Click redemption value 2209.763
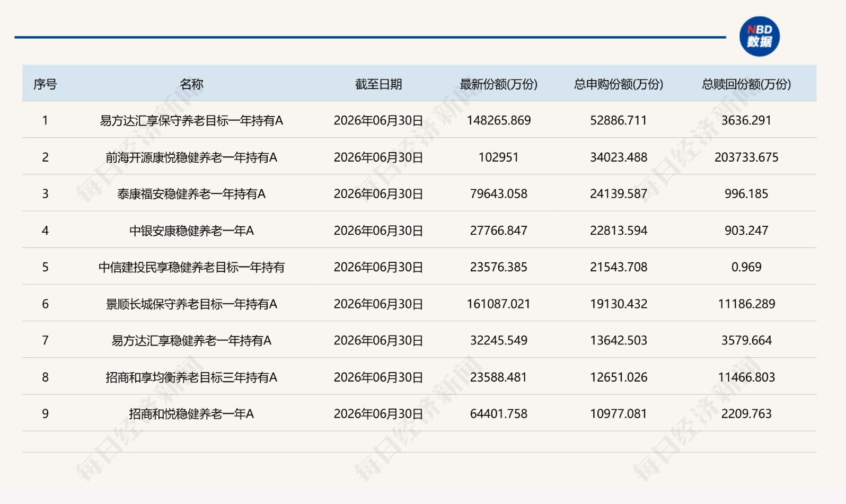This screenshot has height=504, width=846. tap(746, 414)
